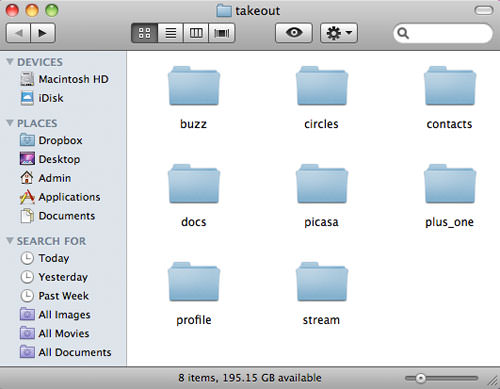
Task: Show All Documents search
Action: (x=65, y=352)
